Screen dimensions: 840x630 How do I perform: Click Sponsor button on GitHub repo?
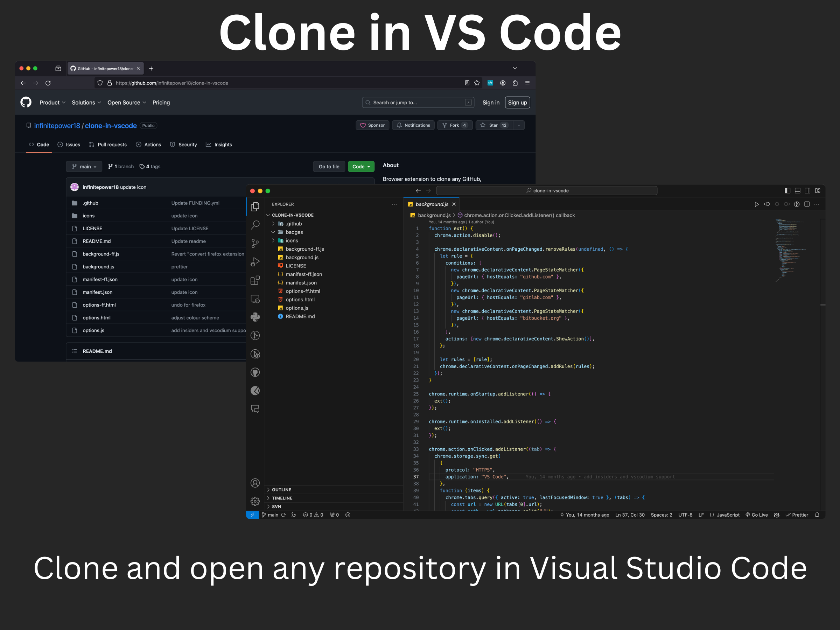coord(372,125)
